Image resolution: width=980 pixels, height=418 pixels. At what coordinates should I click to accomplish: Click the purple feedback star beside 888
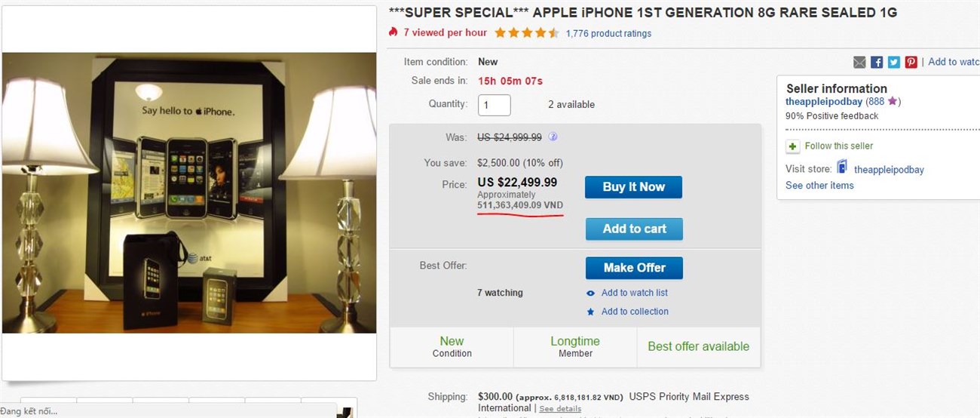point(893,102)
